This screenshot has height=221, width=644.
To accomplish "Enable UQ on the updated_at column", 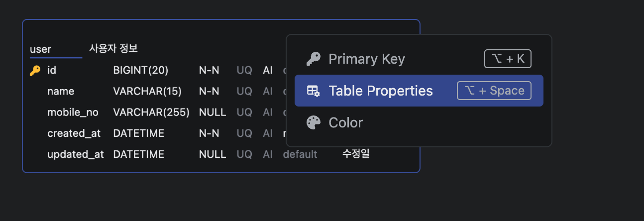I will (244, 154).
